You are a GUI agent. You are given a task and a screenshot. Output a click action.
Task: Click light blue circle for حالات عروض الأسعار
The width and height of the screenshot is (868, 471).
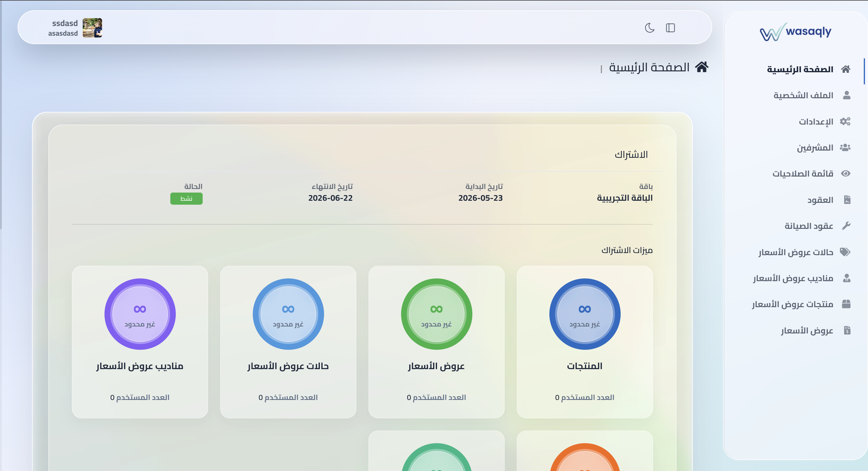(288, 314)
